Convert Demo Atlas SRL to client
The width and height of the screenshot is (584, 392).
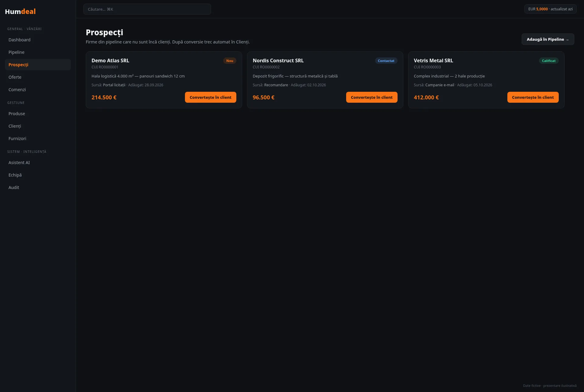(x=210, y=97)
